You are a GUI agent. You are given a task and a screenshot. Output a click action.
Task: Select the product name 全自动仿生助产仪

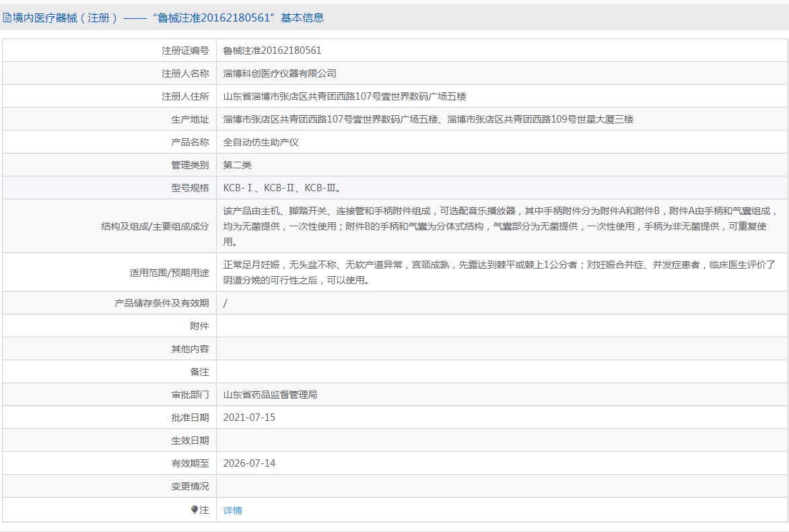261,142
